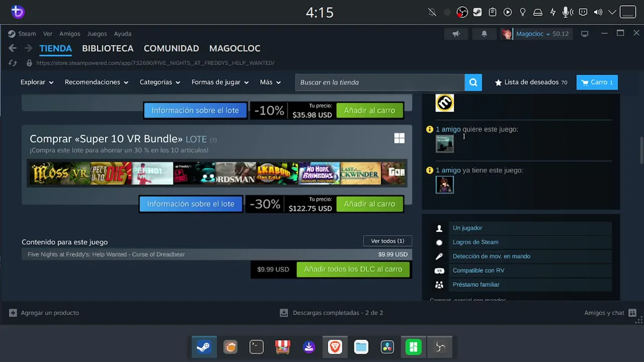Open OBS Studio in the taskbar
Image resolution: width=644 pixels, height=362 pixels.
440,347
